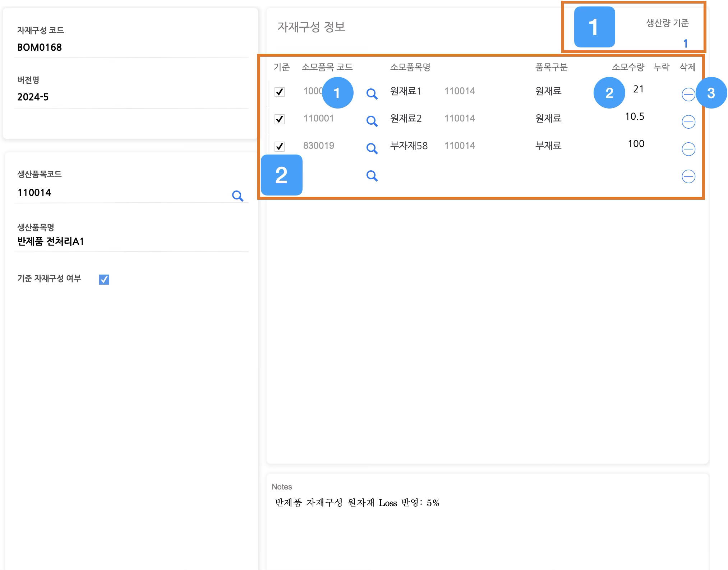Click search icon in 원재료2 row
The image size is (728, 570).
pyautogui.click(x=372, y=121)
